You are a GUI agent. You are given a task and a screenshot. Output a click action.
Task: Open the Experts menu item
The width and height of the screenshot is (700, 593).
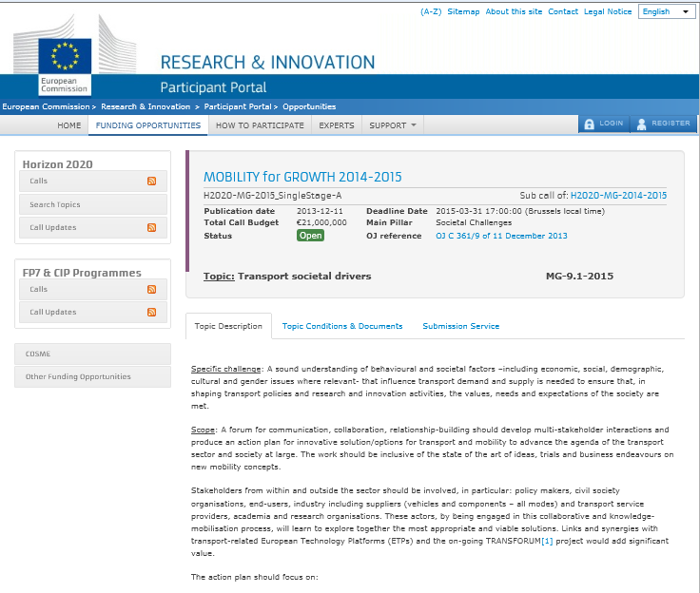click(x=336, y=125)
